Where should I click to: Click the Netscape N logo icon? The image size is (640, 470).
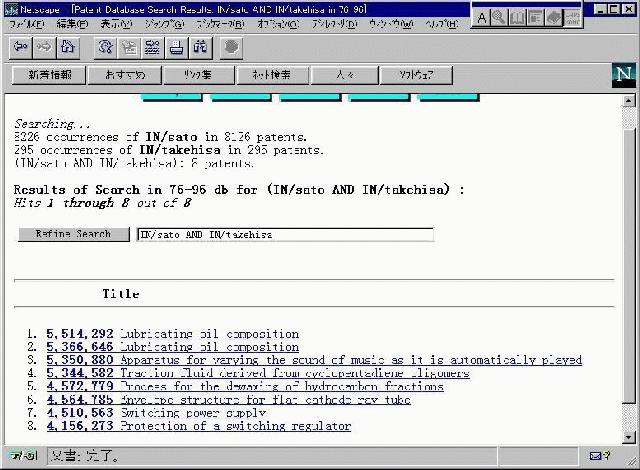point(623,75)
